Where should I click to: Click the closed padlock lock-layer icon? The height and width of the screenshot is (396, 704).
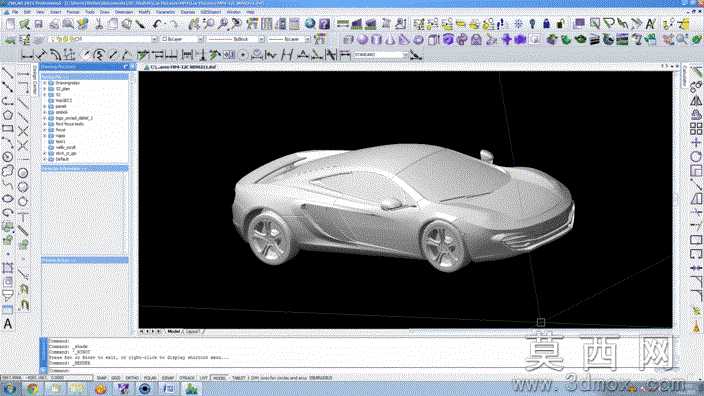(546, 24)
